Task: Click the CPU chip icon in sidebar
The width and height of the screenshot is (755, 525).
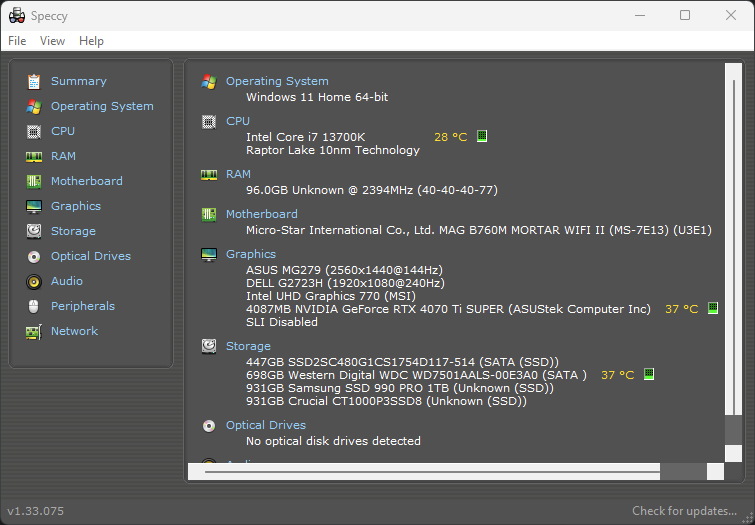Action: (34, 131)
